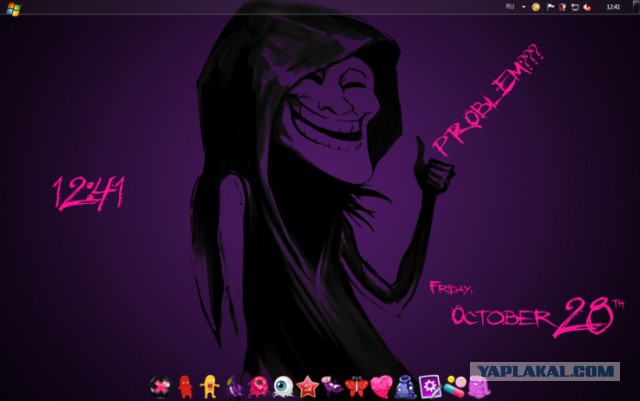The width and height of the screenshot is (640, 401).
Task: Open the red butterfly dock icon
Action: pos(356,387)
